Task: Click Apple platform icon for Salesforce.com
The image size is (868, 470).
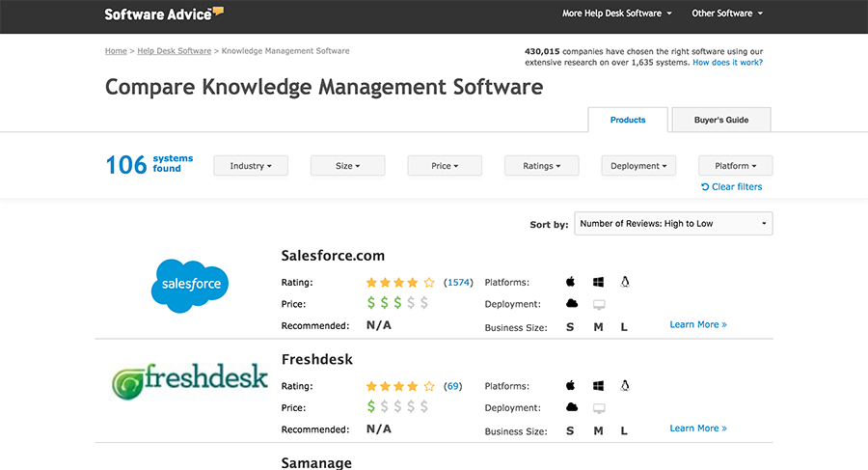Action: pos(570,282)
